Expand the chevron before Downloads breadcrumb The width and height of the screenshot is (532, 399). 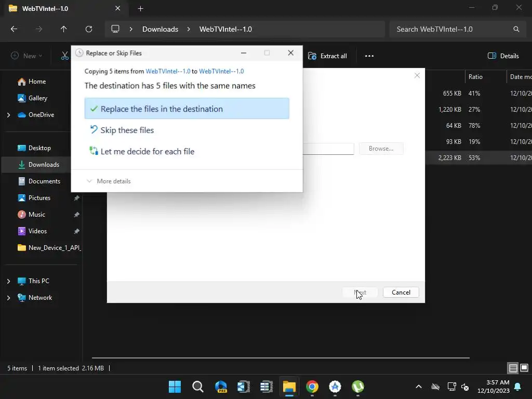(x=130, y=29)
